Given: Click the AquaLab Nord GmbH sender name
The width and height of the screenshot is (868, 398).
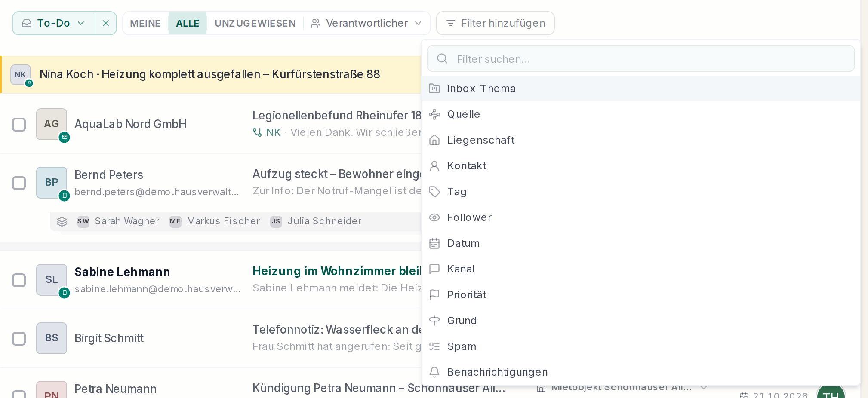Looking at the screenshot, I should pos(130,124).
